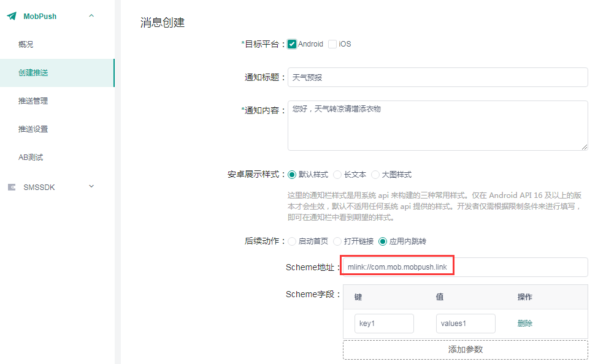Expand the SMSSDK sidebar section
This screenshot has height=364, width=606.
91,187
